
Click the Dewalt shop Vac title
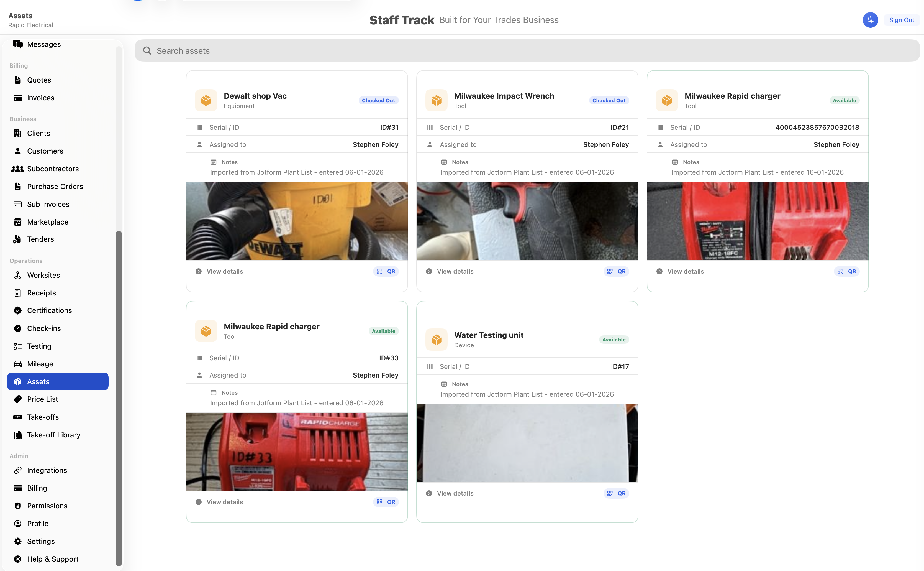coord(255,96)
